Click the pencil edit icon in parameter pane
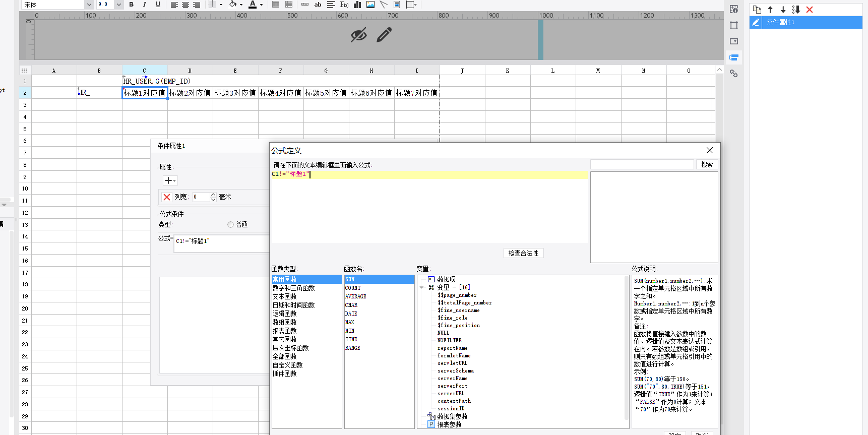Image resolution: width=868 pixels, height=435 pixels. (x=384, y=35)
